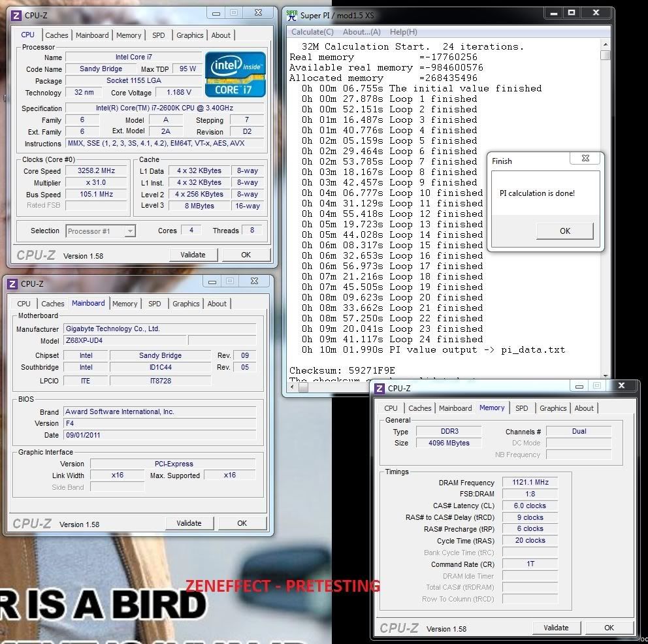The width and height of the screenshot is (648, 644).
Task: Minimize the Super PI window
Action: 554,13
